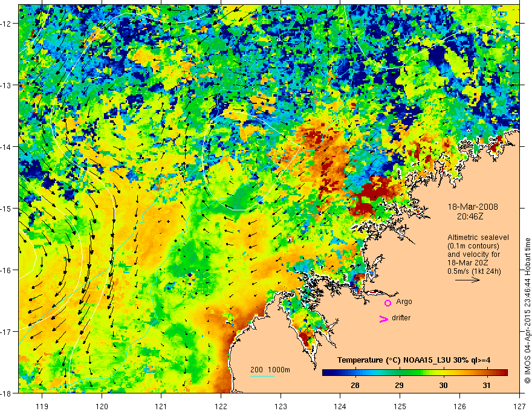Click the "18-Mar-2008" date text
Viewport: 532px width, 411px height.
click(x=473, y=207)
